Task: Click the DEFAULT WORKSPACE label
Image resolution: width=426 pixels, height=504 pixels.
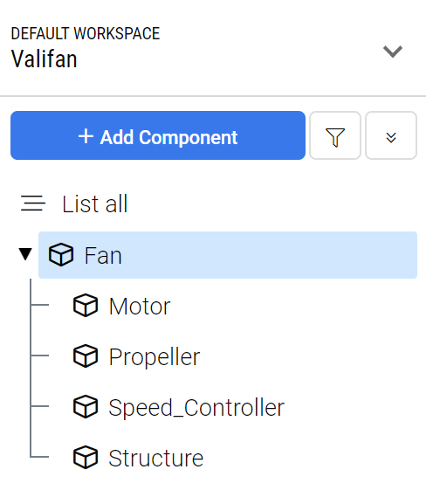Action: [x=86, y=33]
